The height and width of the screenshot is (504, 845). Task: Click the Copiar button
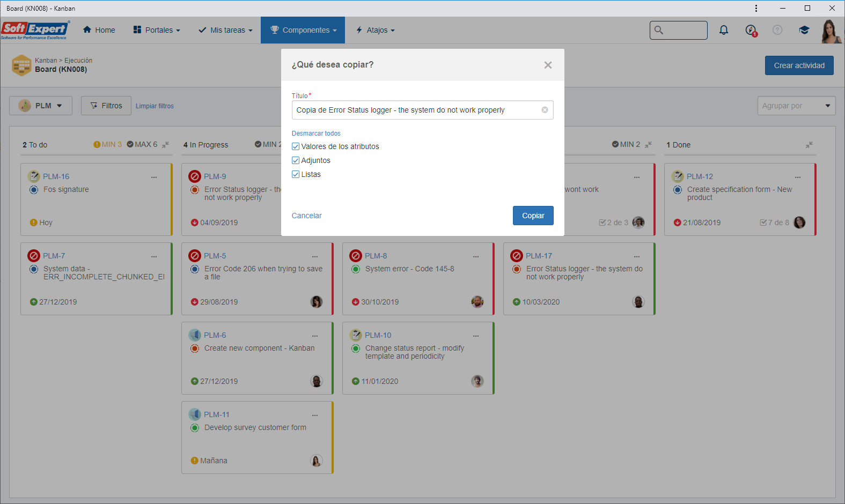[533, 216]
